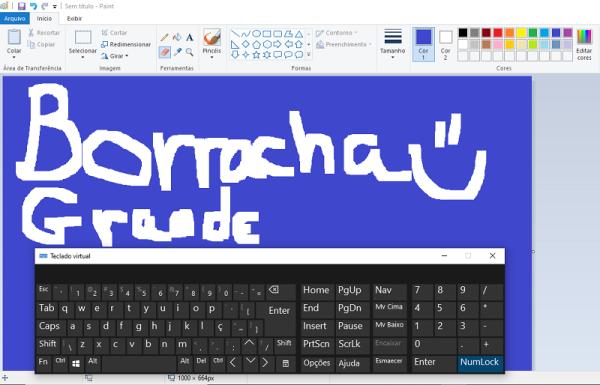Screen dimensions: 600x385
Task: Click the Windows key on virtual keyboard
Action: pos(76,363)
